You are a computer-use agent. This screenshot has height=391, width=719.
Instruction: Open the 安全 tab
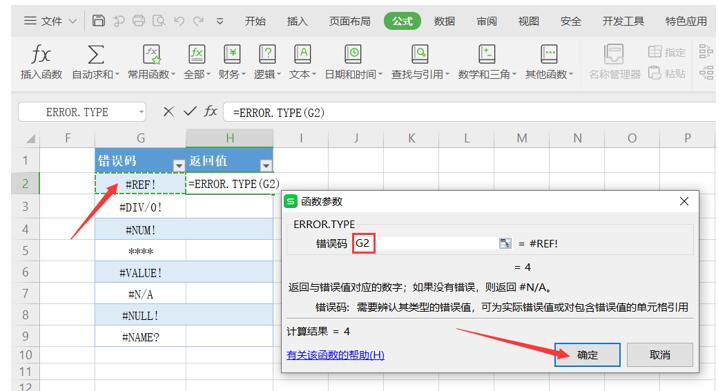tap(571, 21)
